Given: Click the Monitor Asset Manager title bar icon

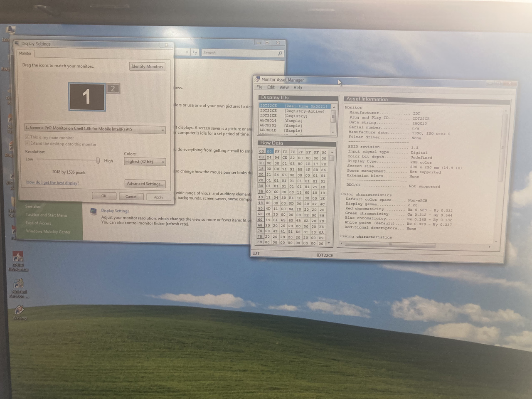Looking at the screenshot, I should click(x=257, y=79).
